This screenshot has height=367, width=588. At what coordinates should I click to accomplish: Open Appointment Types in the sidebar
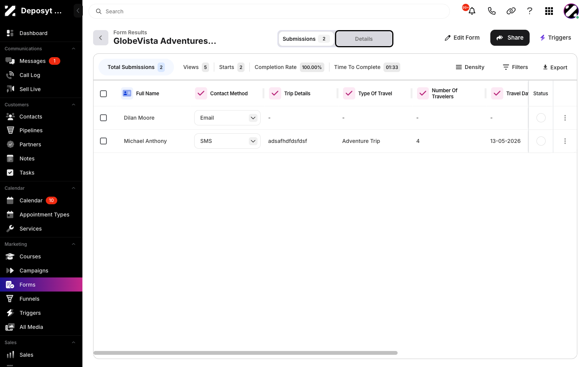pyautogui.click(x=41, y=215)
